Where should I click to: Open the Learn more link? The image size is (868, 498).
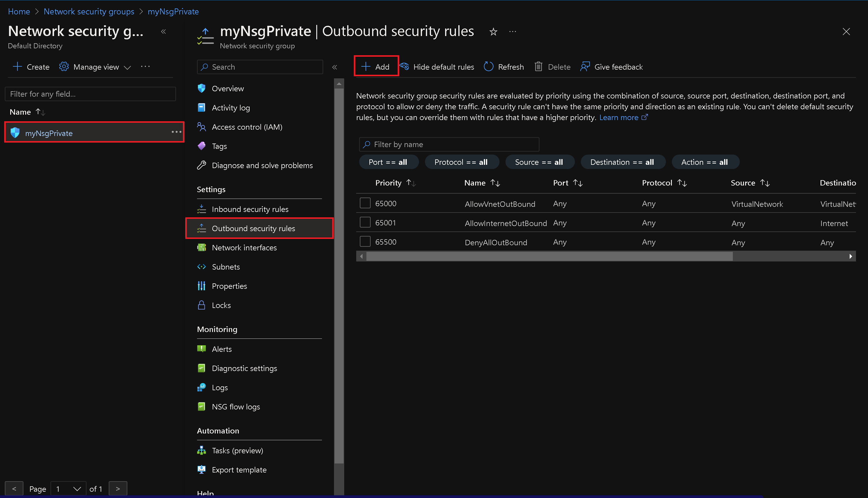point(619,117)
